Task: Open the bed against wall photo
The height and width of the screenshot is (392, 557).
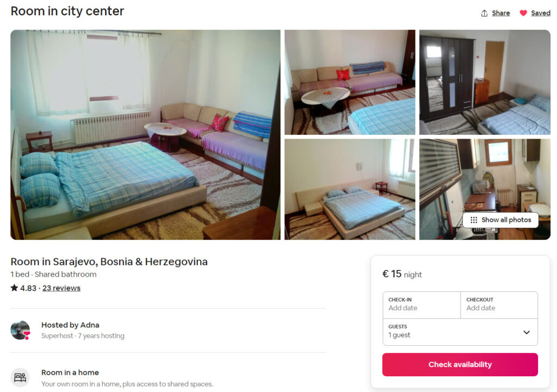Action: [350, 189]
